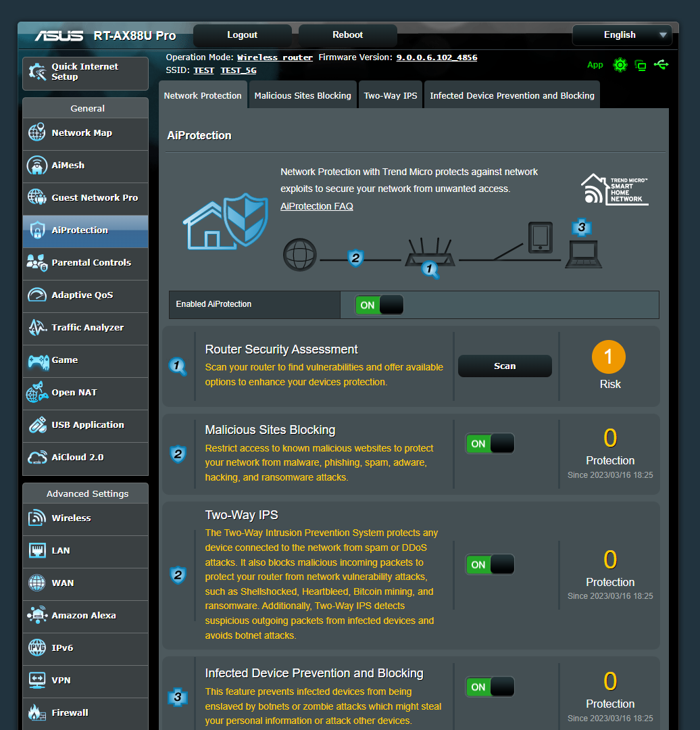Switch to Two-Way IPS tab
Image resolution: width=700 pixels, height=730 pixels.
(x=391, y=95)
